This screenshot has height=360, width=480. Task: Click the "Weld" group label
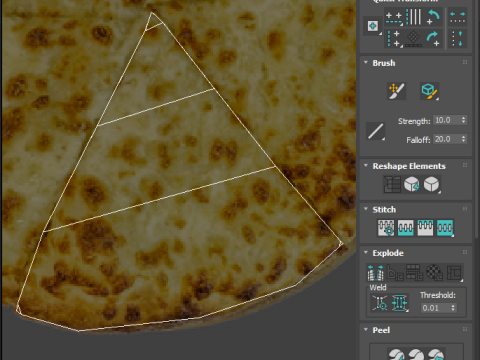tap(378, 287)
